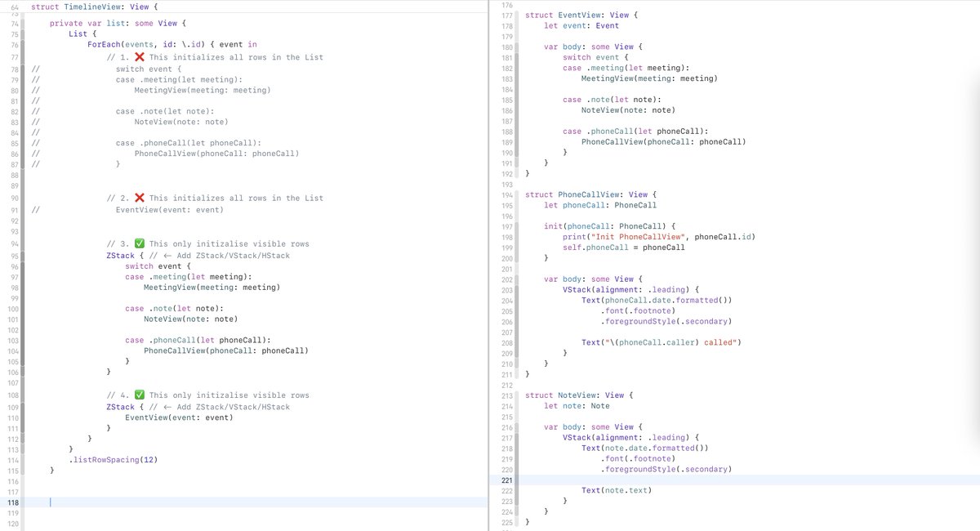Click 'MeetingView(meeting: meeting)' on line 98

coord(212,288)
